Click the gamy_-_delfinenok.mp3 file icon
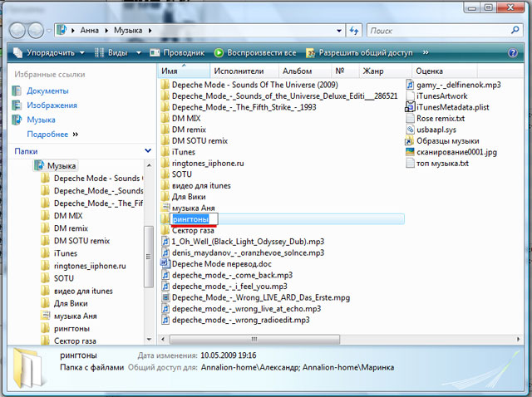The height and width of the screenshot is (397, 532). tap(410, 85)
